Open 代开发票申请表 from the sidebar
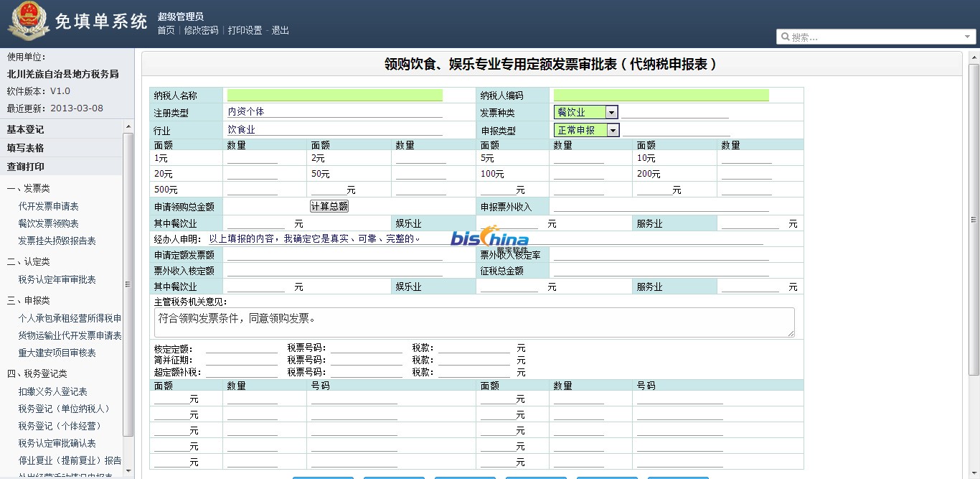Viewport: 980px width, 479px height. point(49,206)
